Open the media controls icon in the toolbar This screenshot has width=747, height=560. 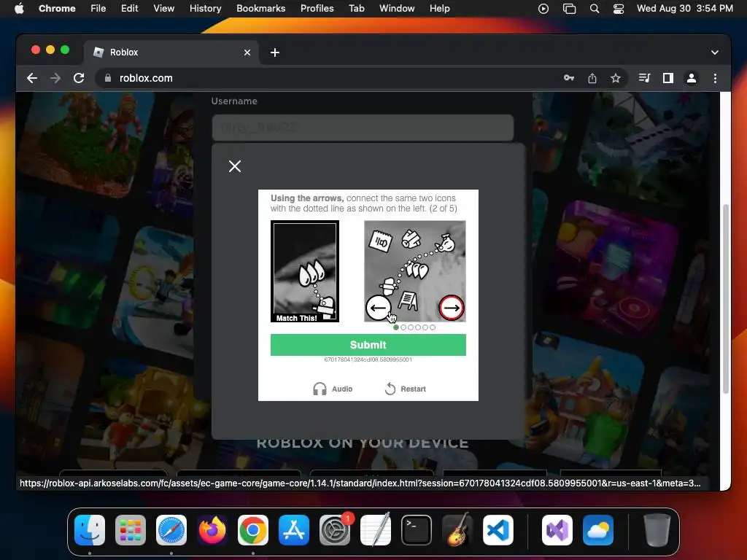coord(645,78)
